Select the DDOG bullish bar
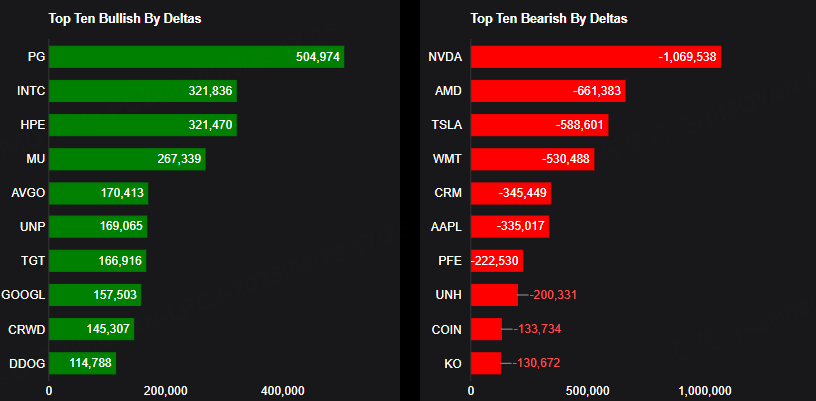This screenshot has height=401, width=816. (83, 363)
